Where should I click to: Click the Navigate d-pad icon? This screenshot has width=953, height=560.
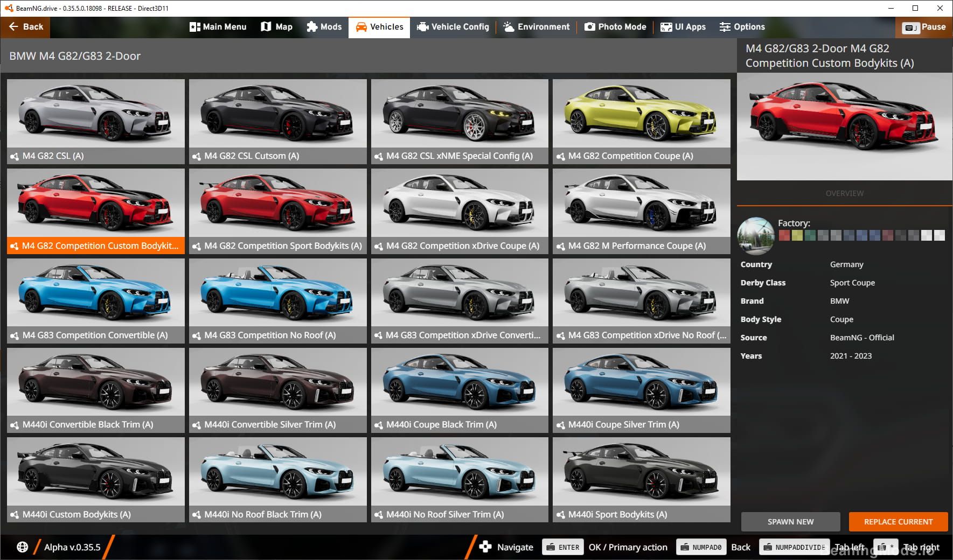point(485,547)
